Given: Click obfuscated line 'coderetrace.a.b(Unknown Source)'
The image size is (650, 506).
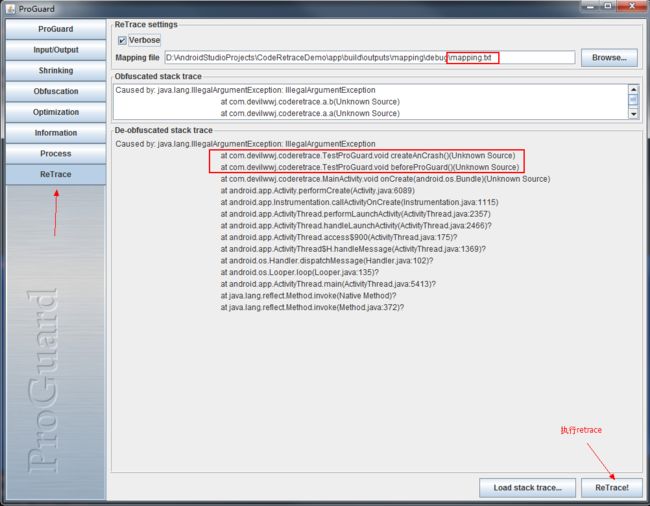Looking at the screenshot, I should click(310, 102).
